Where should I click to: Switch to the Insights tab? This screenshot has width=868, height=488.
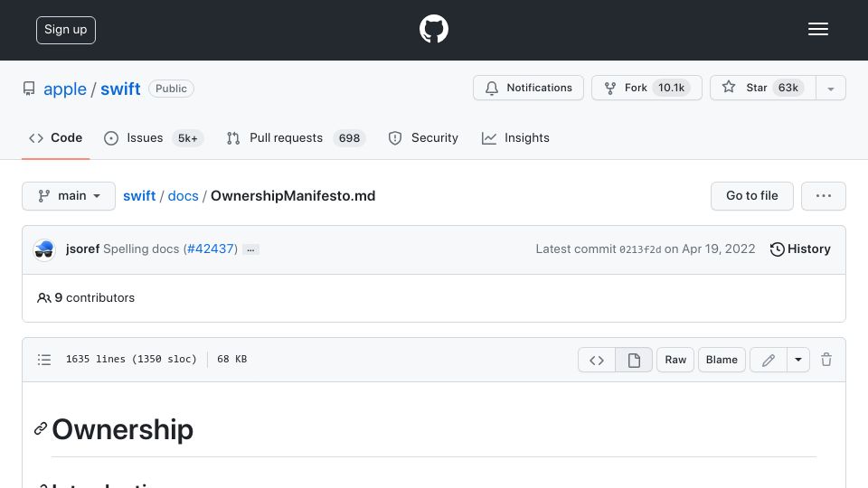[x=515, y=137]
